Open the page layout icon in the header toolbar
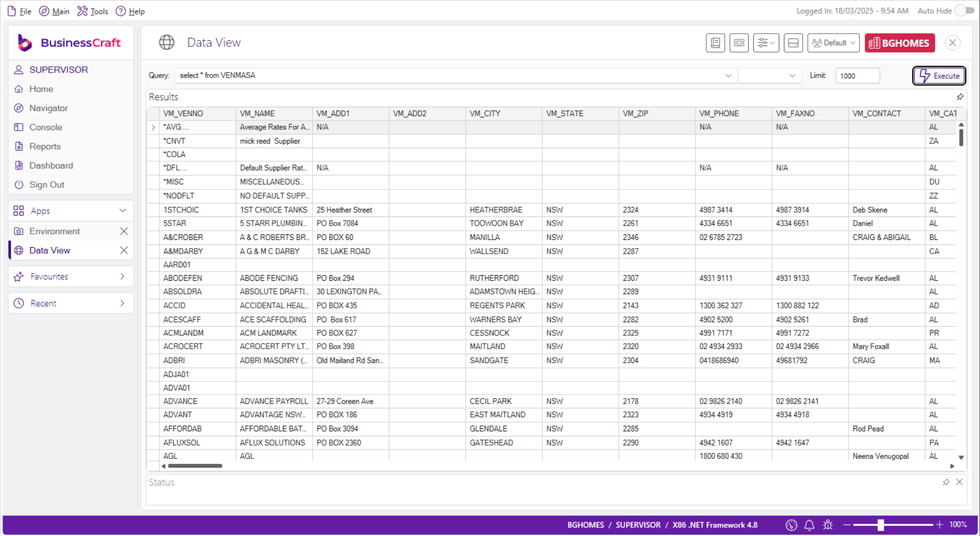Viewport: 980px width, 536px height. click(715, 43)
